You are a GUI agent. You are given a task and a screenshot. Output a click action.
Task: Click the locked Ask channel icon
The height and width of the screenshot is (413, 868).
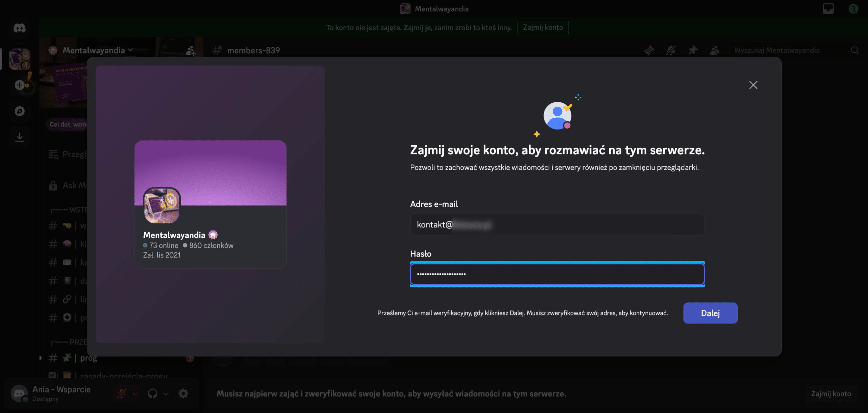coord(53,186)
